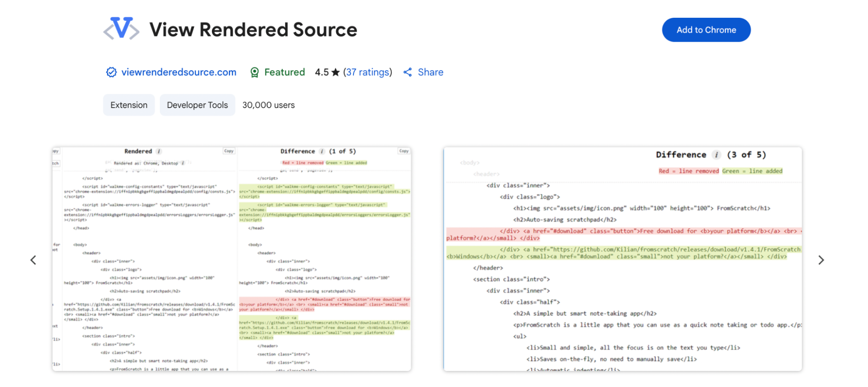Click the View Rendered Source logo icon
This screenshot has height=387, width=868.
coord(121,29)
